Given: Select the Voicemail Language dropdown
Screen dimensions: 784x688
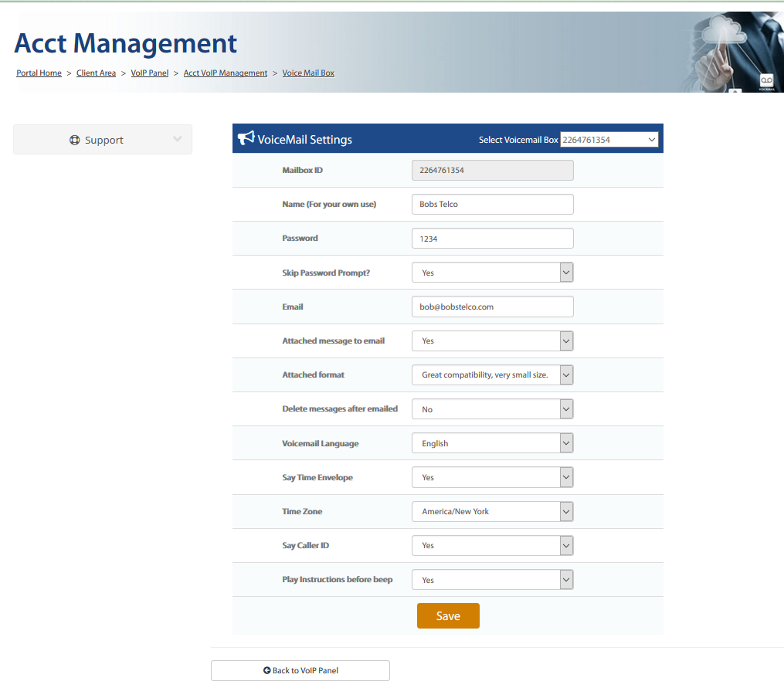Looking at the screenshot, I should pos(492,443).
